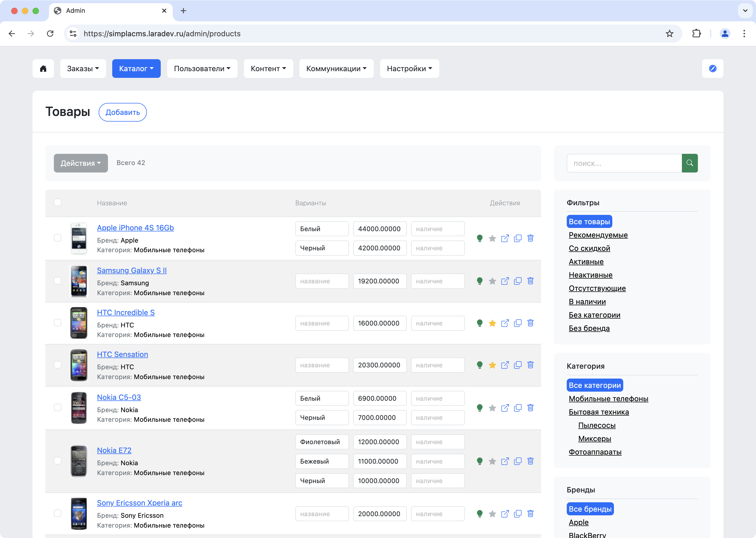Open the Контент navigation menu
This screenshot has width=756, height=538.
pyautogui.click(x=268, y=69)
